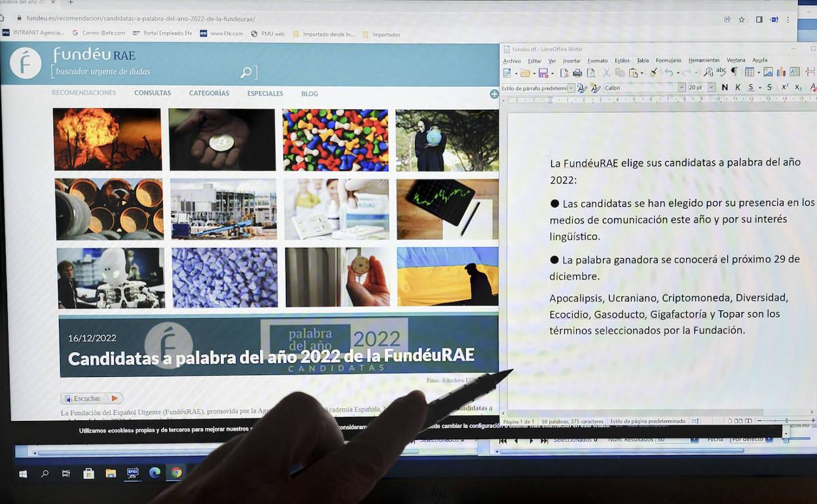817x504 pixels.
Task: Toggle formatting marks pilcrow button
Action: tap(734, 72)
